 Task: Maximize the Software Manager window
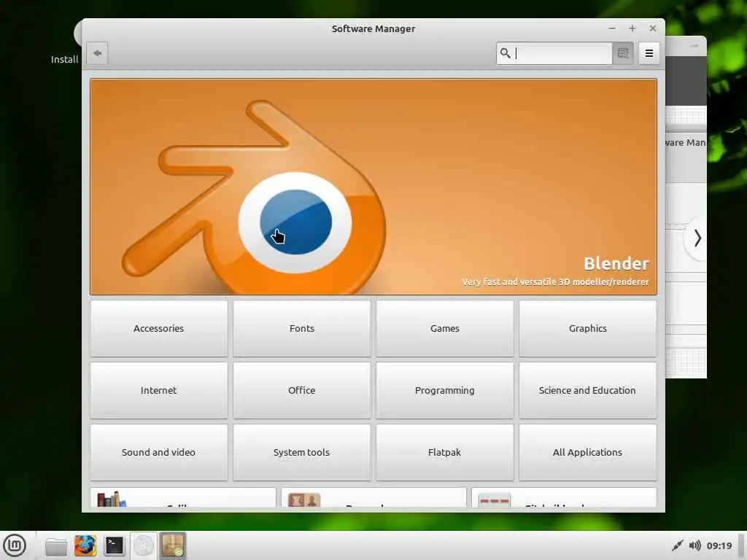click(x=632, y=28)
